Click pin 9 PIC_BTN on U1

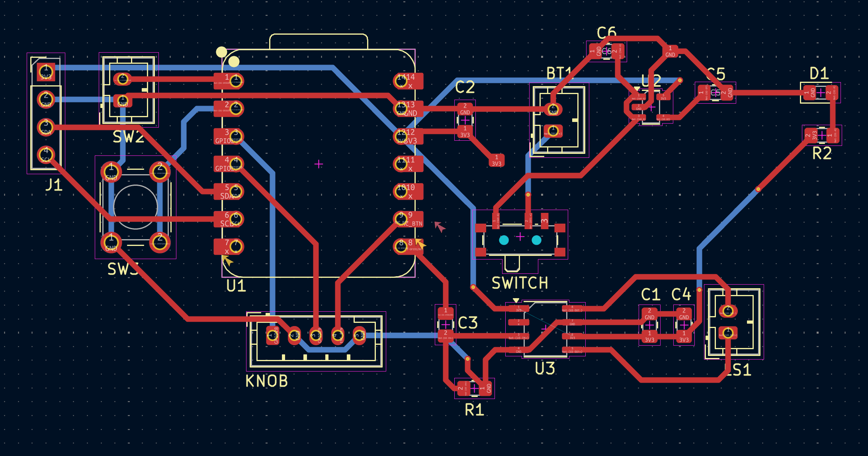(401, 220)
